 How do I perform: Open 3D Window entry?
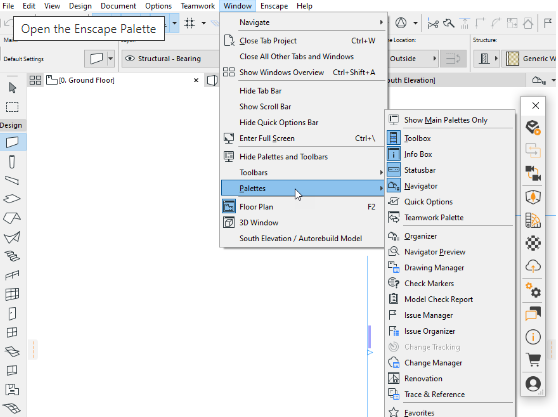(x=302, y=222)
